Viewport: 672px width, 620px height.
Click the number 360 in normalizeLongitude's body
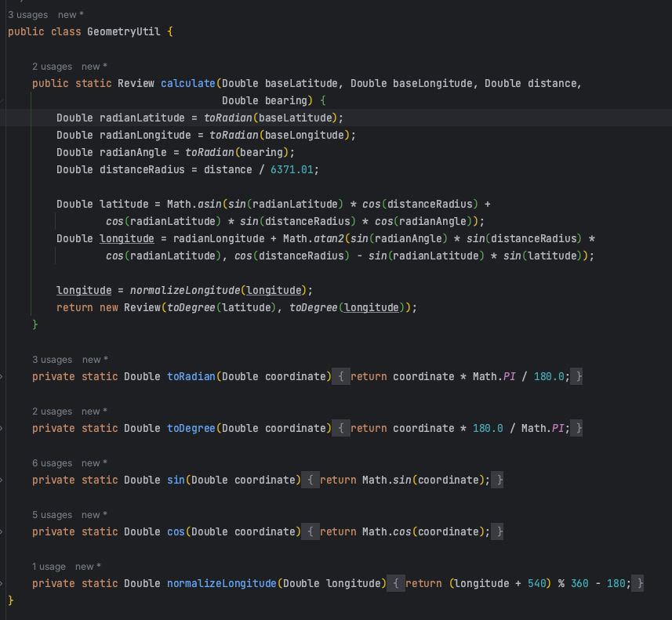(579, 584)
